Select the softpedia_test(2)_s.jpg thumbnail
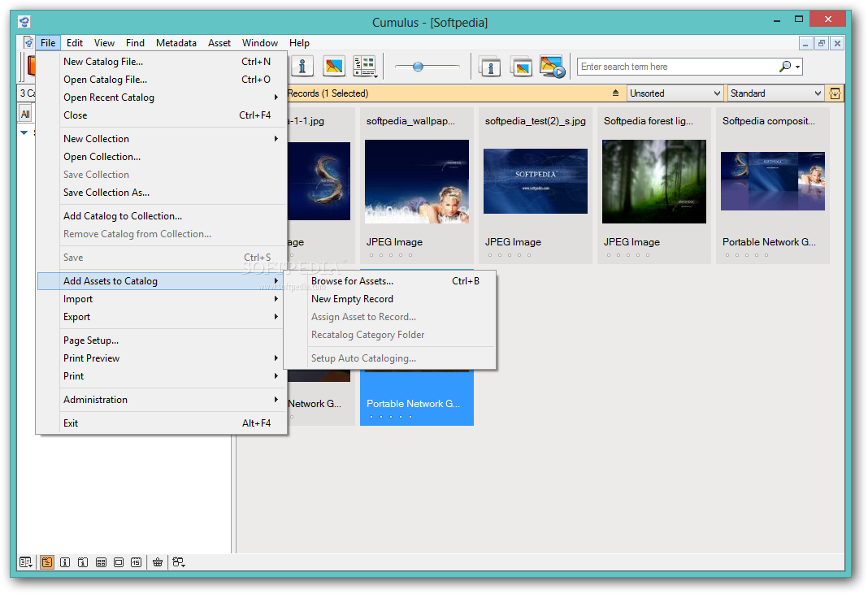 (536, 181)
